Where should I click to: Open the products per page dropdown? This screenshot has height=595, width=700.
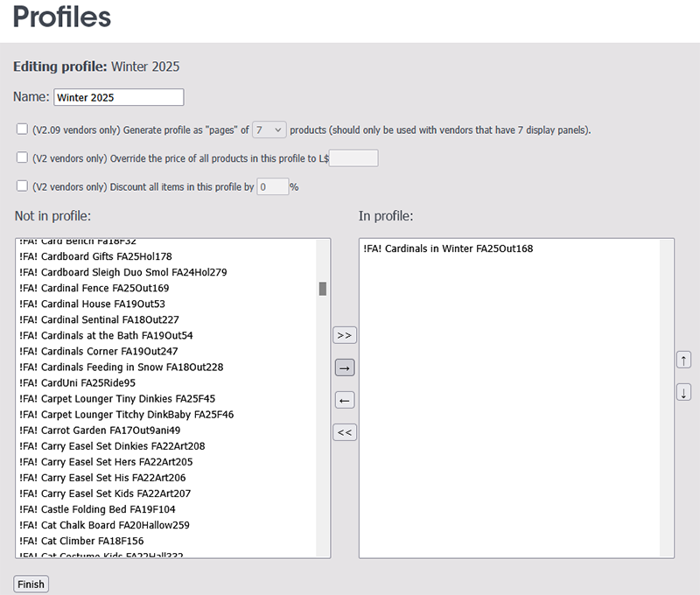(x=269, y=129)
